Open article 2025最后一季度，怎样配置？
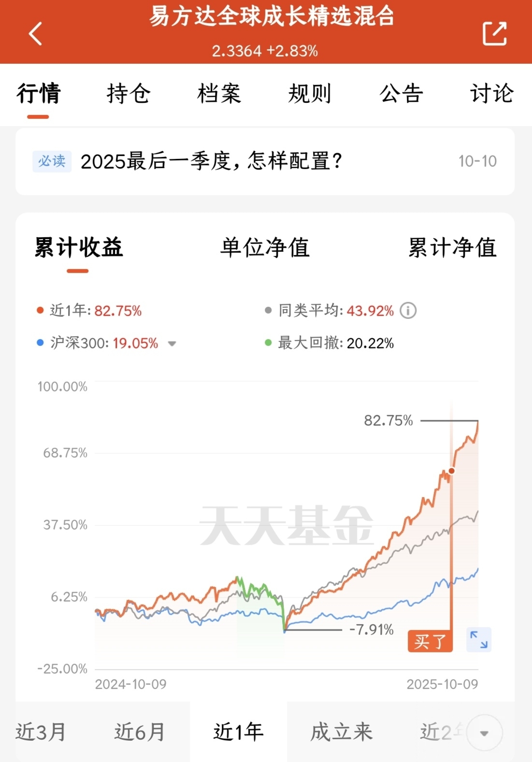 click(x=212, y=161)
